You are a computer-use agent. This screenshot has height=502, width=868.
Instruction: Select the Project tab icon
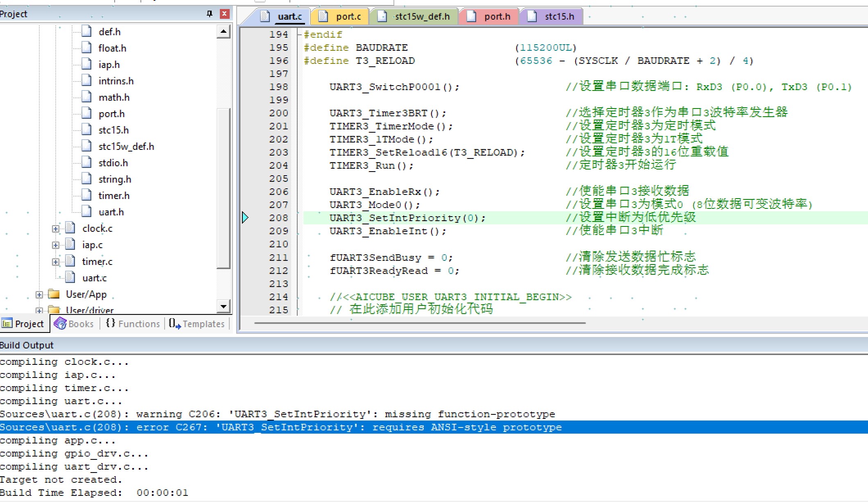point(7,324)
